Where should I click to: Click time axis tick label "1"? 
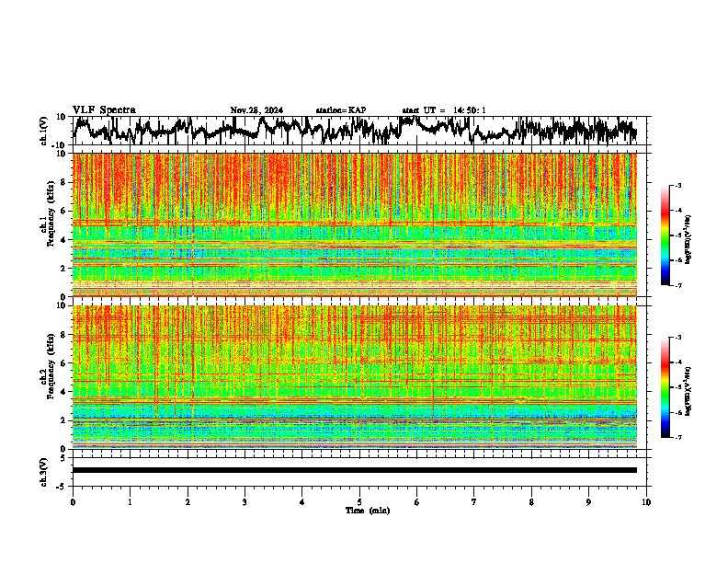tap(130, 502)
